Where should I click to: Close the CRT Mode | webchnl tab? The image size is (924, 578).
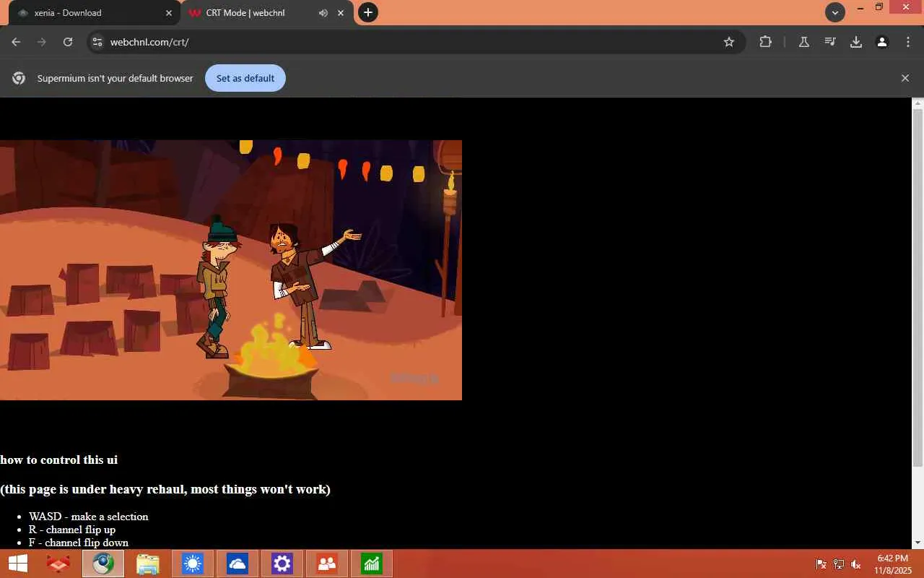click(341, 13)
